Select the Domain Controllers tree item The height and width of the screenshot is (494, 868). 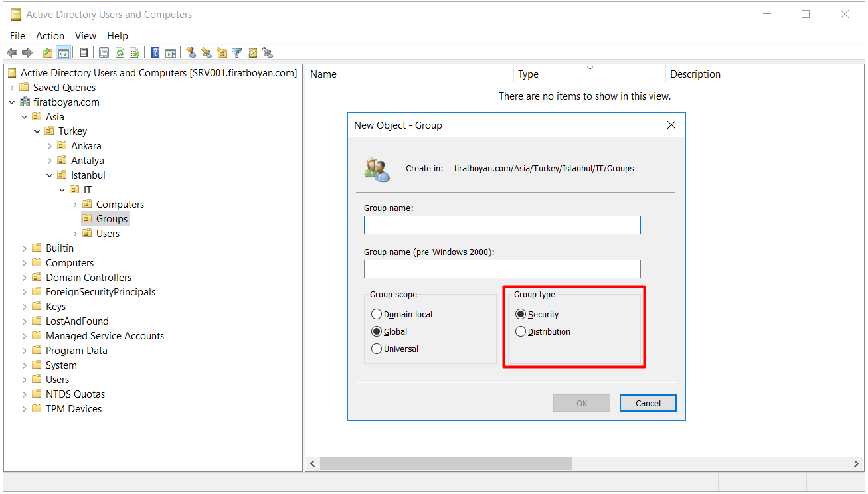(x=88, y=278)
